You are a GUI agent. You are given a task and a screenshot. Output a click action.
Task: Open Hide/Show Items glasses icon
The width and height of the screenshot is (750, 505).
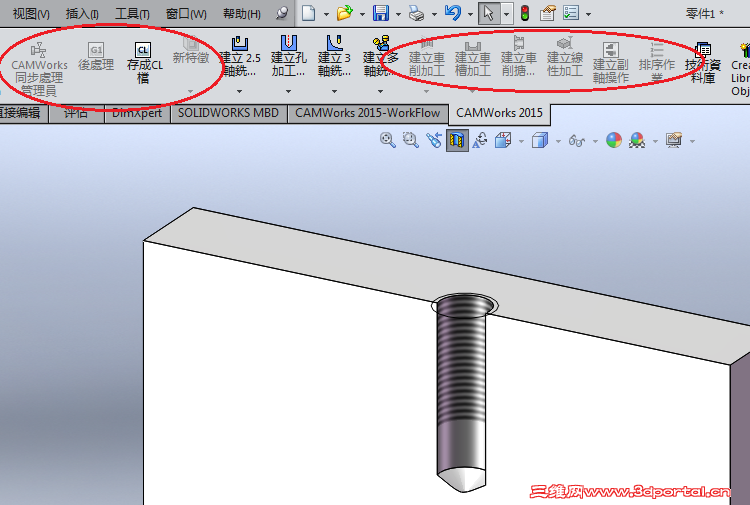pyautogui.click(x=576, y=141)
